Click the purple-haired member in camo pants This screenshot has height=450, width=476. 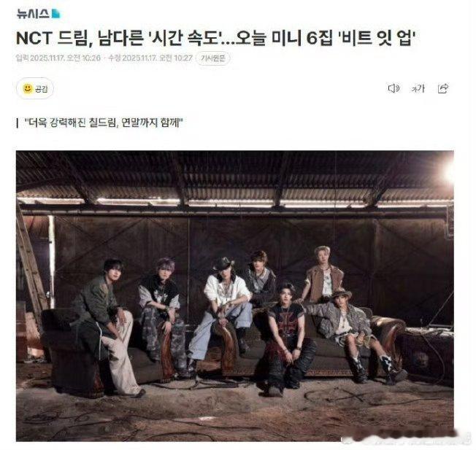click(x=162, y=315)
